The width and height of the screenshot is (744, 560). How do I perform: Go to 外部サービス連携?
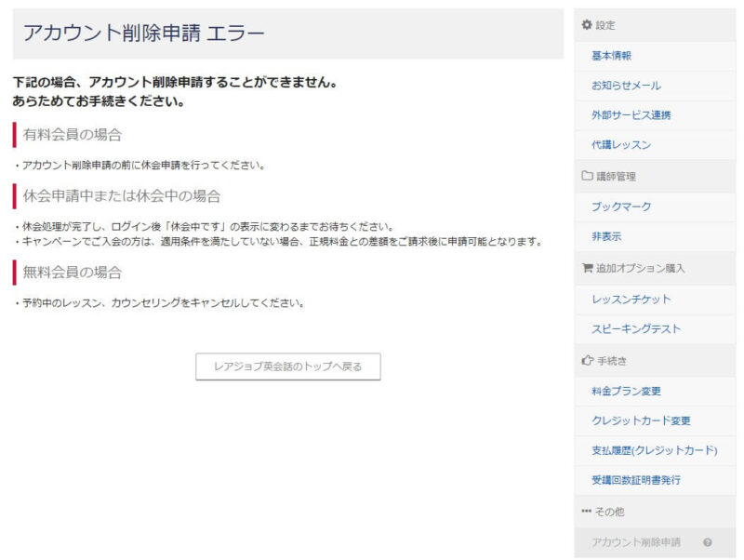pos(655,115)
